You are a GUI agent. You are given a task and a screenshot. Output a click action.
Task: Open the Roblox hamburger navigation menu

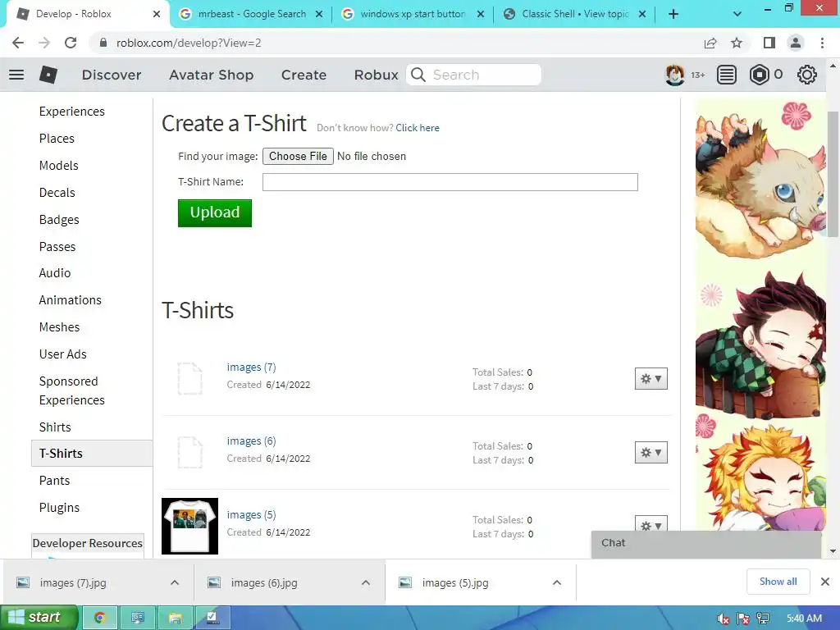tap(16, 75)
